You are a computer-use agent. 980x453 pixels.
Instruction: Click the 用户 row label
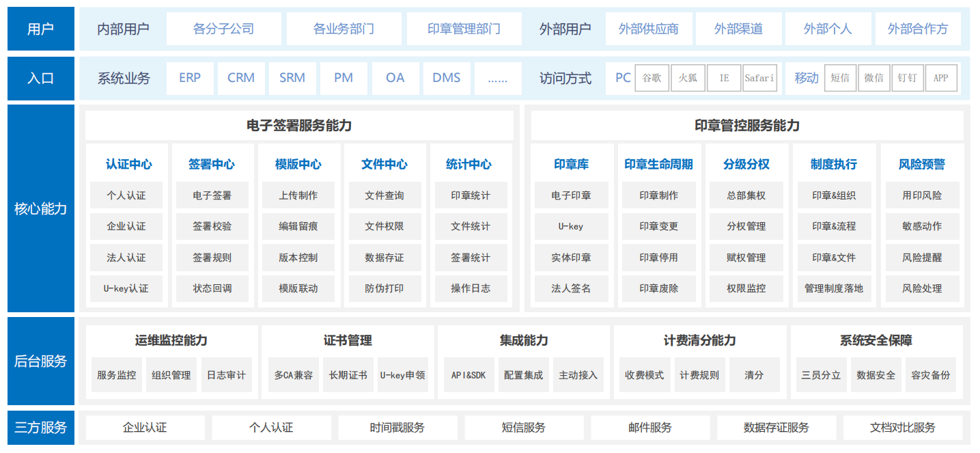click(41, 29)
